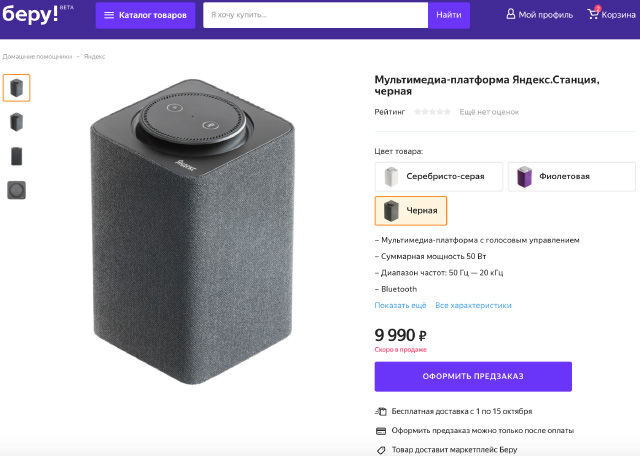Expand features with Показать ещё

tap(400, 305)
